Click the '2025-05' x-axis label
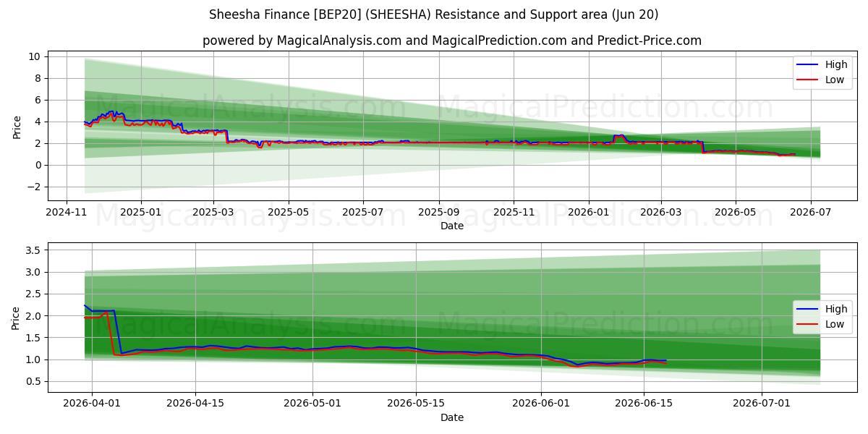868x434 pixels. [289, 214]
